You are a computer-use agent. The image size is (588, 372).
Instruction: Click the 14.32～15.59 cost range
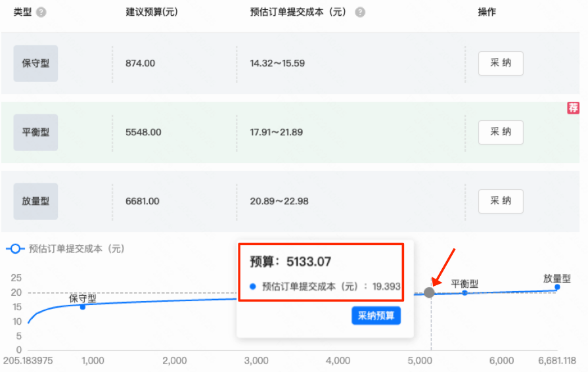pos(277,63)
